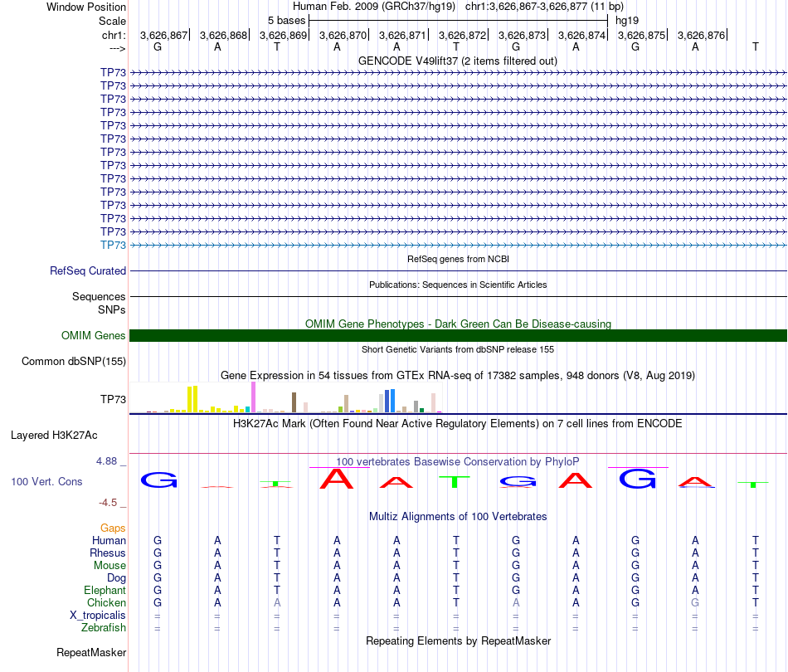Click Publications: Sequences in Scientific Articles title
The image size is (788, 672).
458,285
